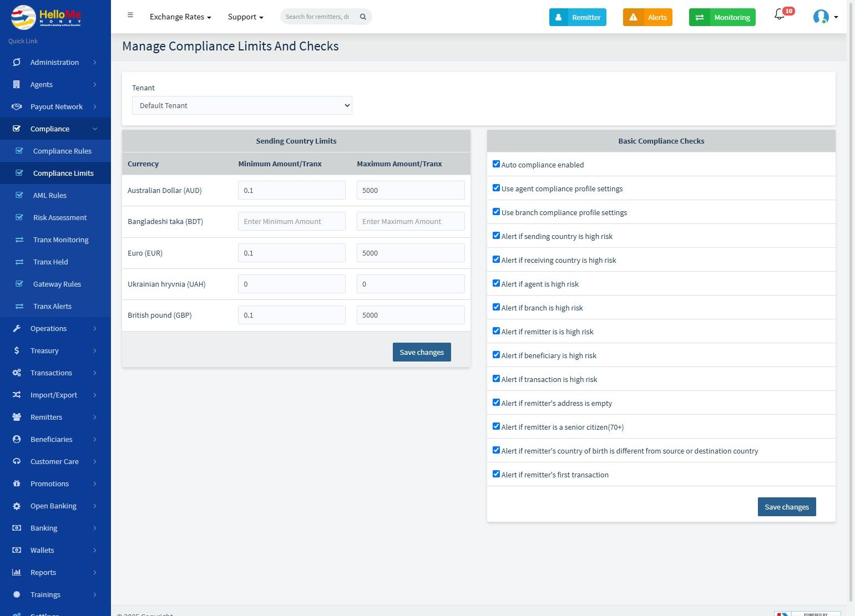Expand the Agents chevron

click(95, 84)
